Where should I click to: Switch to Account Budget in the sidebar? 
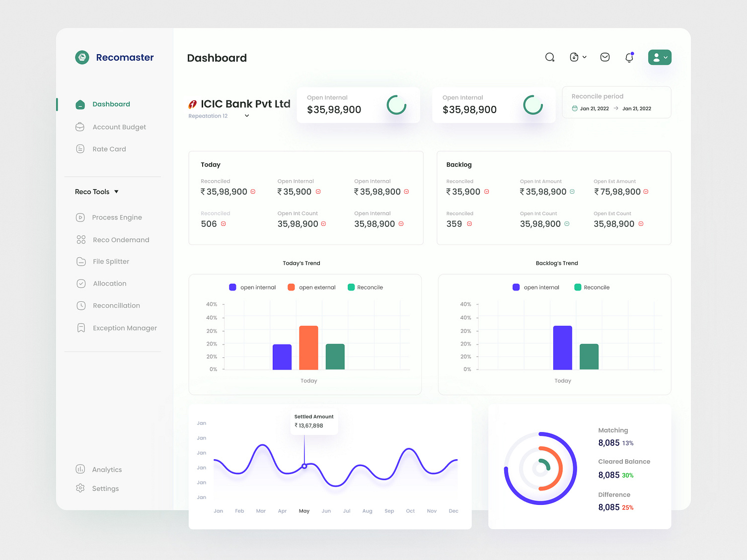pyautogui.click(x=119, y=127)
